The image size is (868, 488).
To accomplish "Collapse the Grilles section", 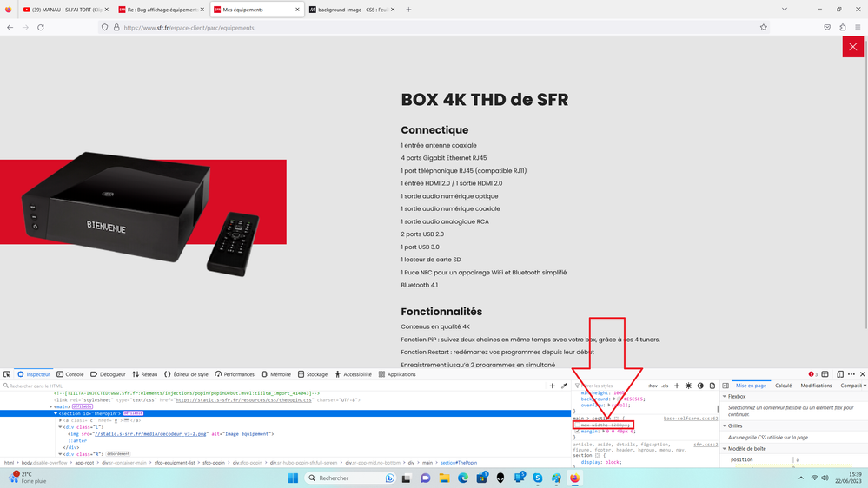I will click(725, 426).
